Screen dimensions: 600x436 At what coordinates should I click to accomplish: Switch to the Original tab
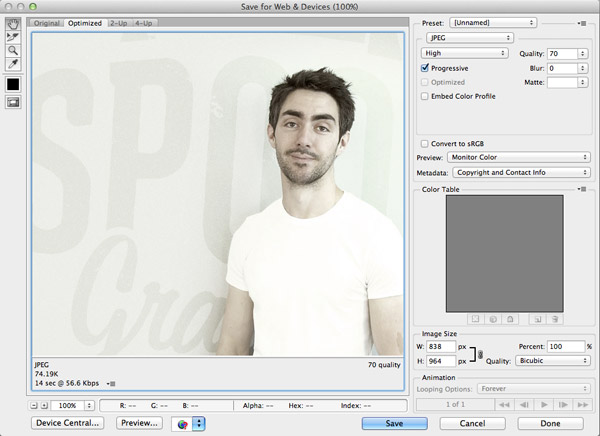(47, 22)
